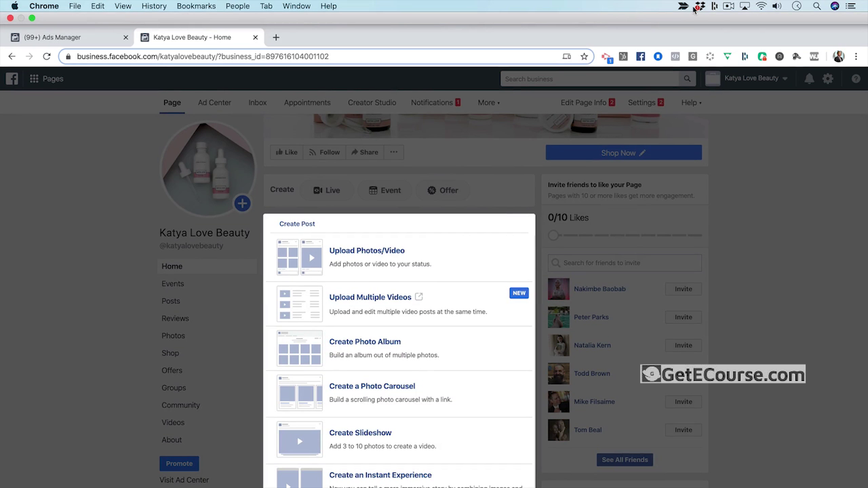Click the Visit Ad Center link
The height and width of the screenshot is (488, 868).
point(184,480)
